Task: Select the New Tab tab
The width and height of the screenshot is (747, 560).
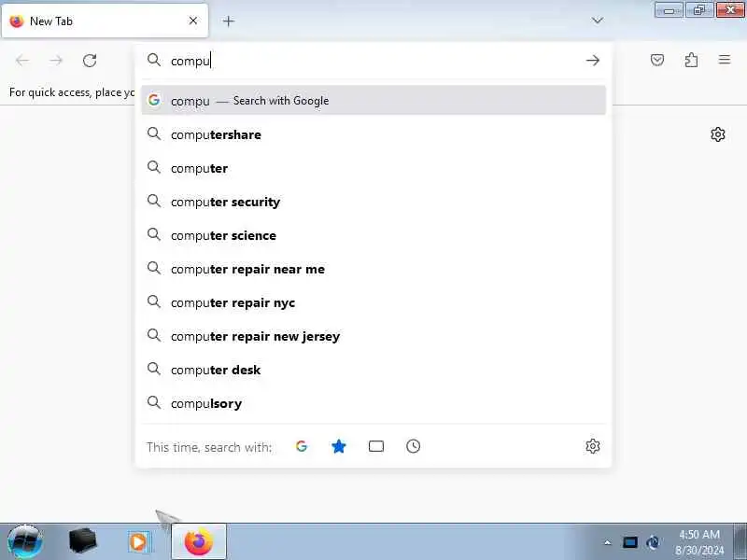Action: pyautogui.click(x=105, y=21)
